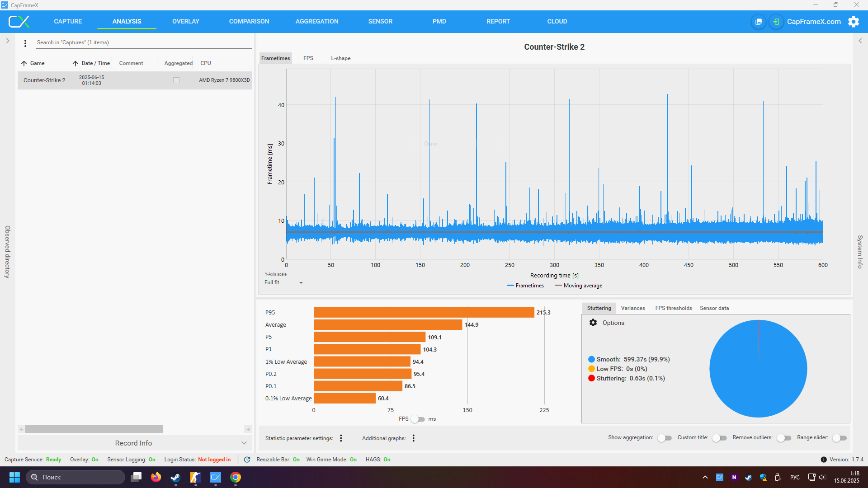Open Task View on taskbar

(136, 477)
